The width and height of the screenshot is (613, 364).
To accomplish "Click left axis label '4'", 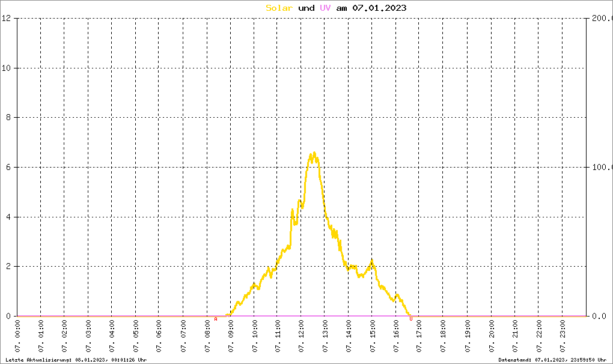I will click(8, 217).
